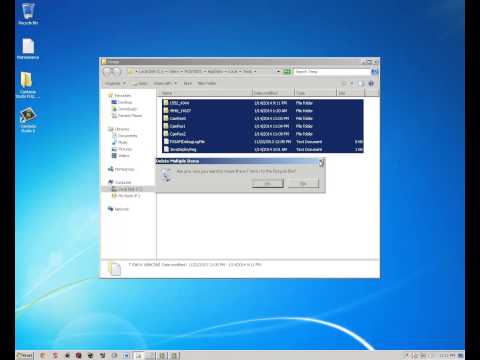Screen dimensions: 480x360
Task: Click the Burn toolbar button
Action: point(188,83)
